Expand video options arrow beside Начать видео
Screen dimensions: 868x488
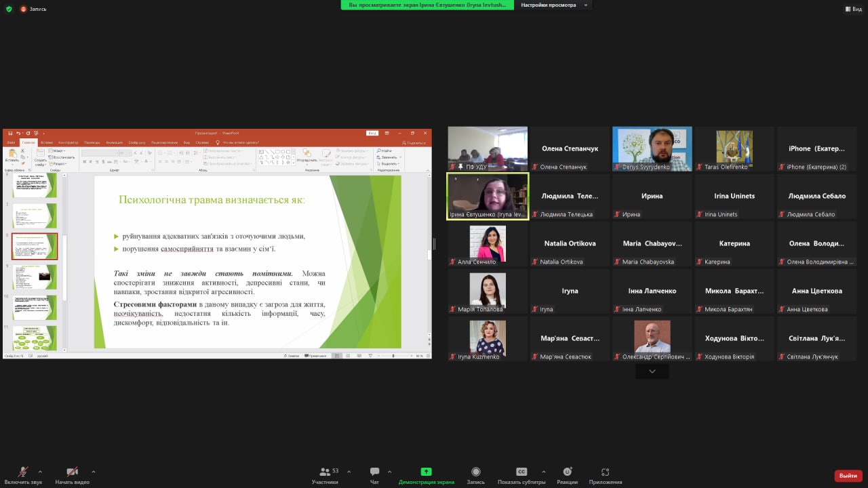click(x=93, y=472)
